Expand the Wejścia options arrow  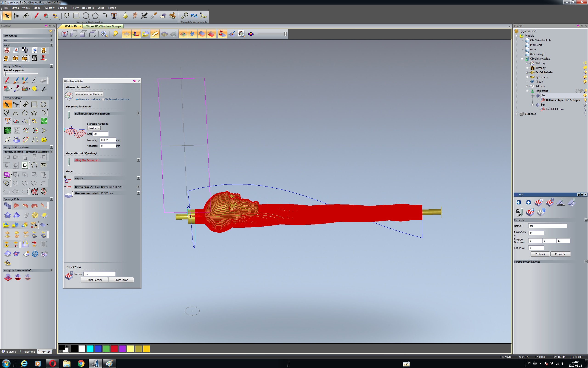[138, 178]
